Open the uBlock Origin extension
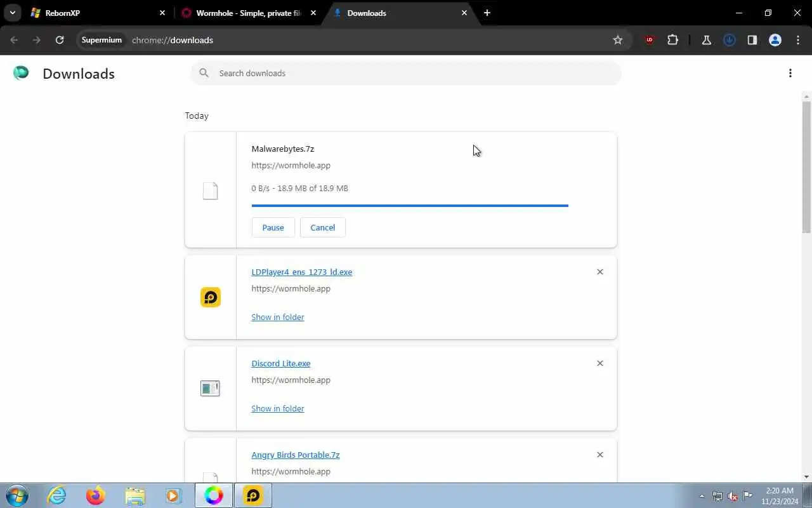The height and width of the screenshot is (508, 812). [649, 40]
